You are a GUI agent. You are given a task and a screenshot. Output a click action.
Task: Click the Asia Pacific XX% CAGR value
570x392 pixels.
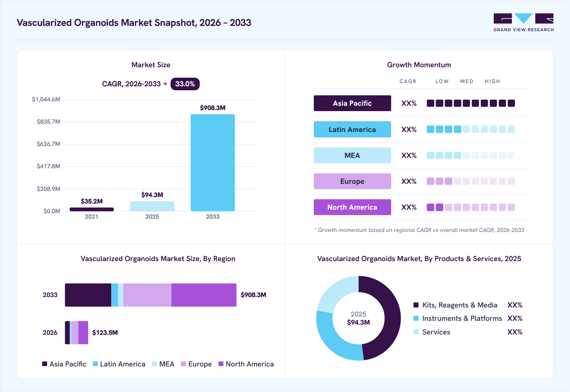(x=409, y=103)
